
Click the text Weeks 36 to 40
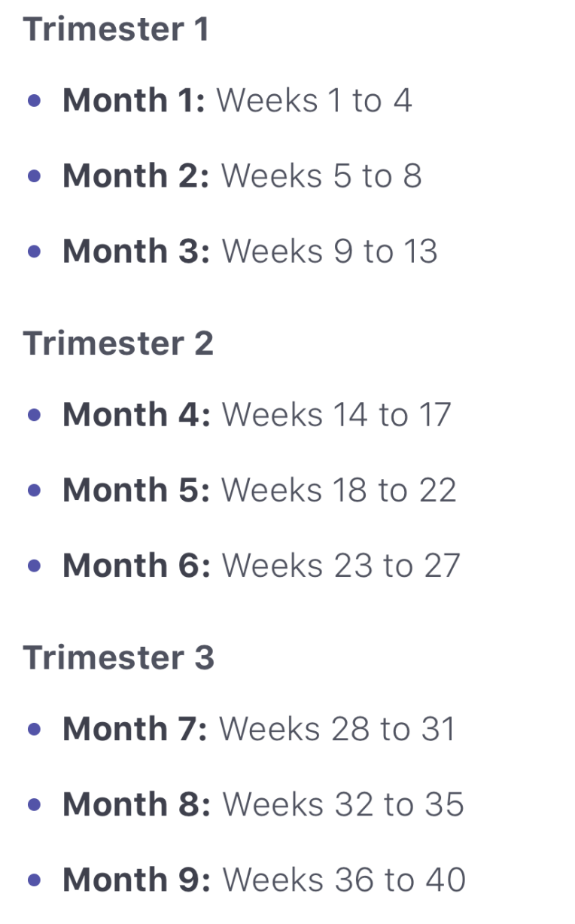pos(344,880)
